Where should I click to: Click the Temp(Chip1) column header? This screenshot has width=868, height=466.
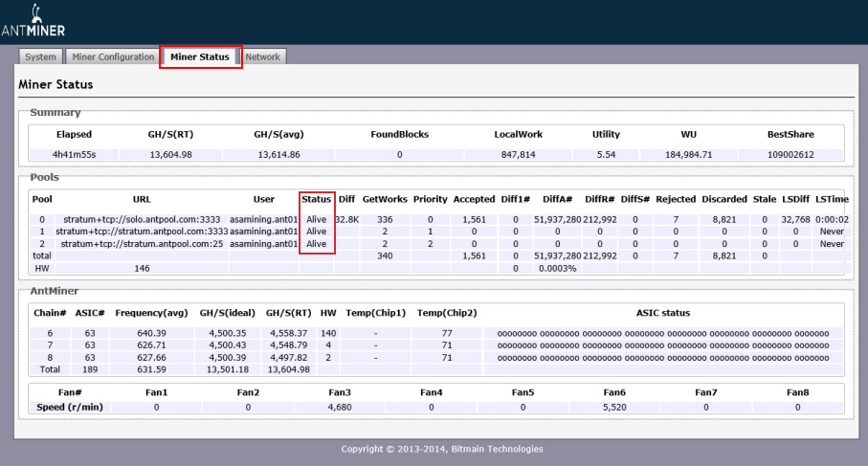376,313
